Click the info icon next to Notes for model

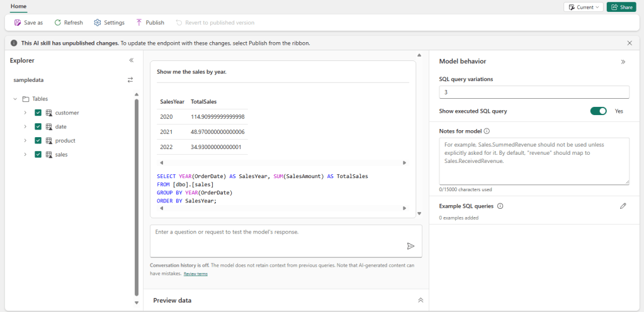click(487, 131)
